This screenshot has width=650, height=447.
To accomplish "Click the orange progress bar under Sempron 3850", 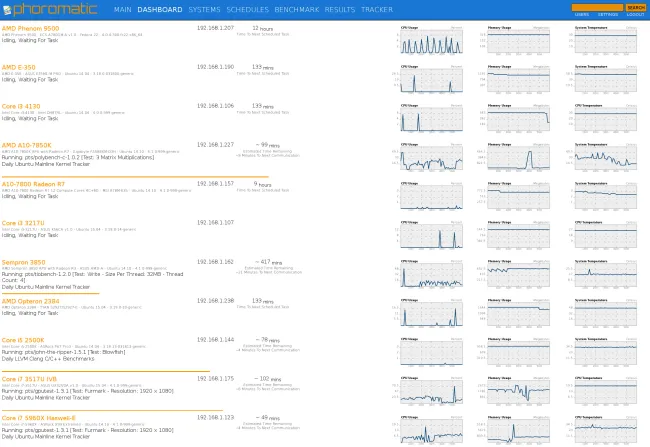I will pos(51,294).
